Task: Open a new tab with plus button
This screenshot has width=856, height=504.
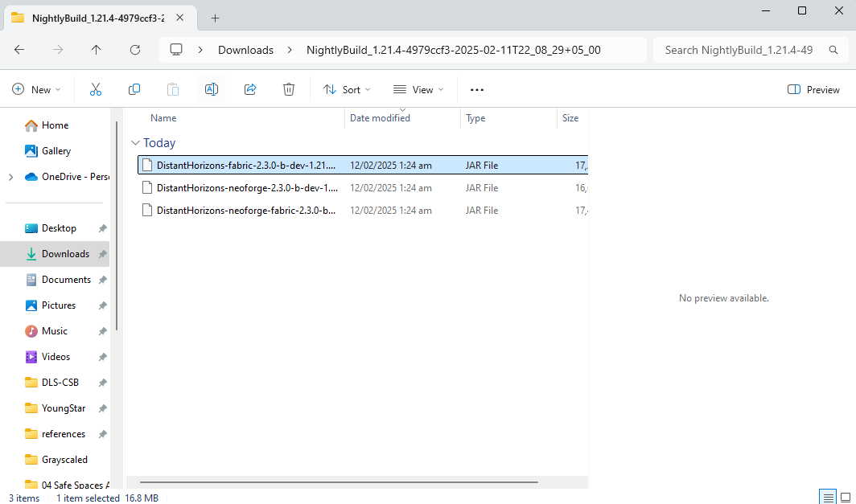Action: click(215, 18)
